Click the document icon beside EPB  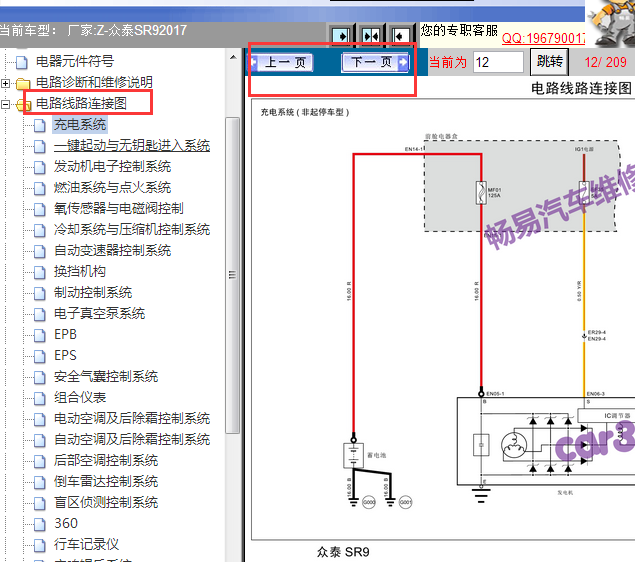pyautogui.click(x=40, y=336)
